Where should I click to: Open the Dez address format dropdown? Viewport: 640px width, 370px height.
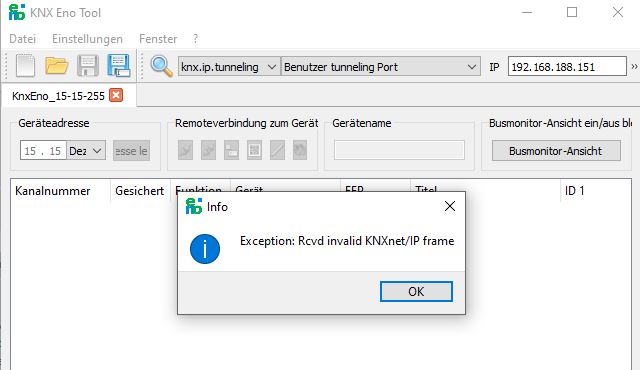click(x=86, y=151)
